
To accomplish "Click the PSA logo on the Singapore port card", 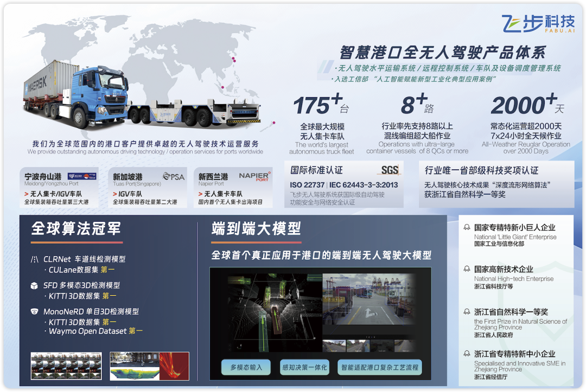I will pos(174,176).
